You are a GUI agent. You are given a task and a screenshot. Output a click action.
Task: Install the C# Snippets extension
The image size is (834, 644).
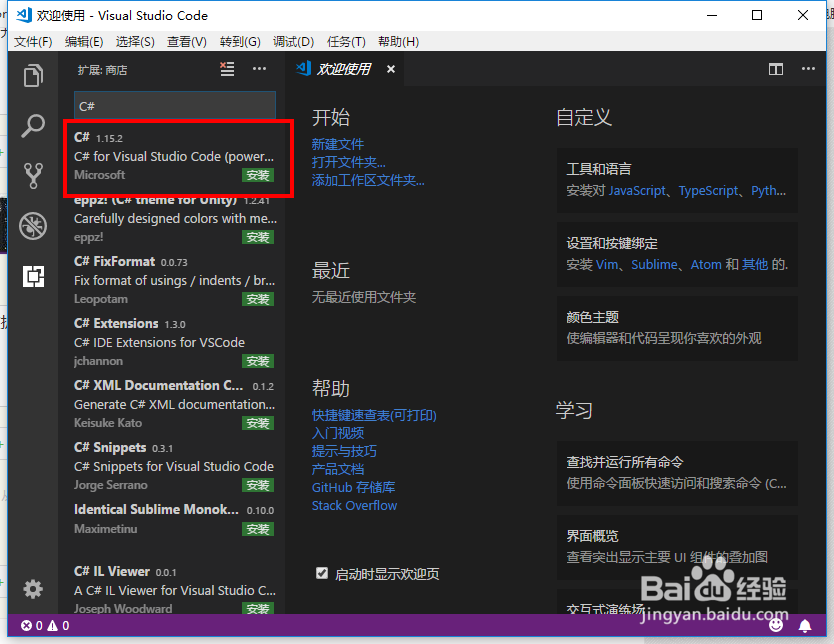tap(258, 485)
